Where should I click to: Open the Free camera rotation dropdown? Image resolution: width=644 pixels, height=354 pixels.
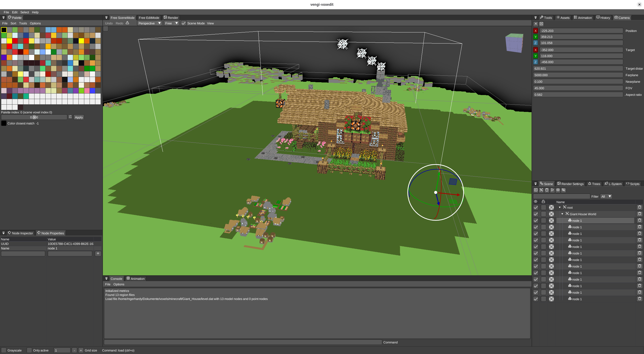pos(172,23)
